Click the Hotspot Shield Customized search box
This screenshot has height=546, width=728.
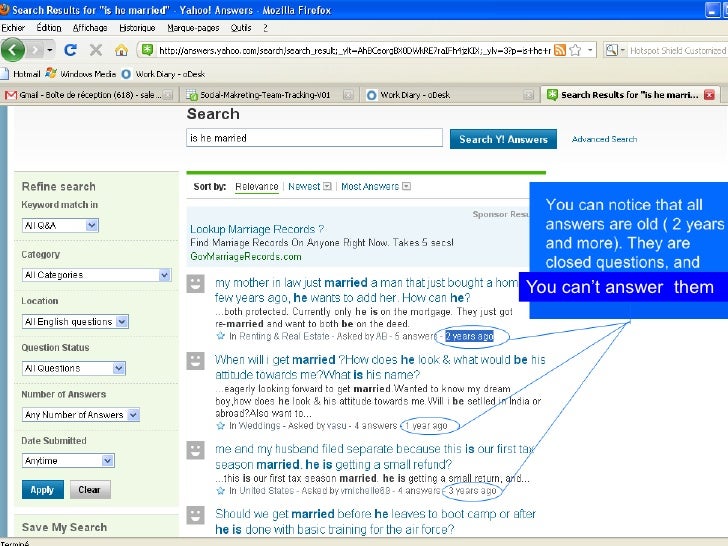(677, 50)
